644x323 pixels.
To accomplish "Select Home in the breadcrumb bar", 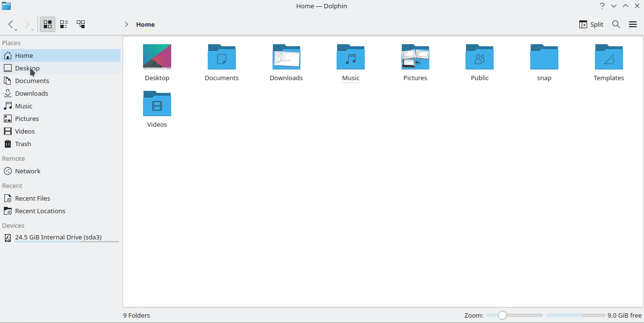I will pyautogui.click(x=146, y=24).
